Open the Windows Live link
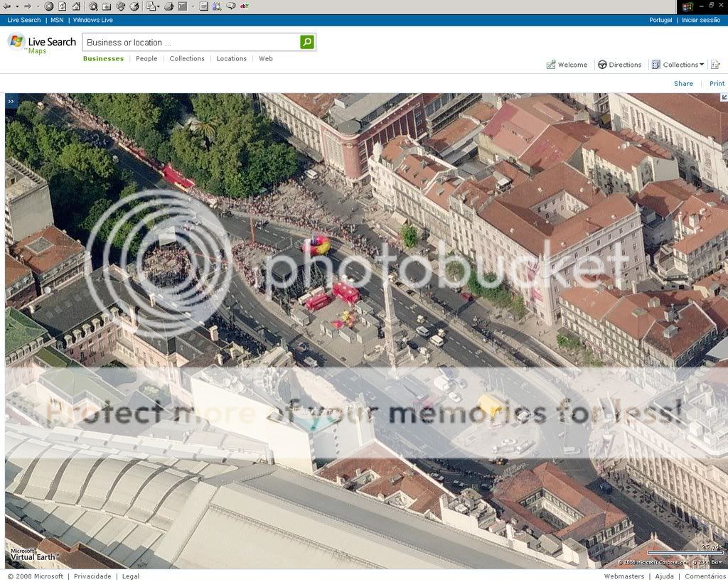 coord(93,20)
